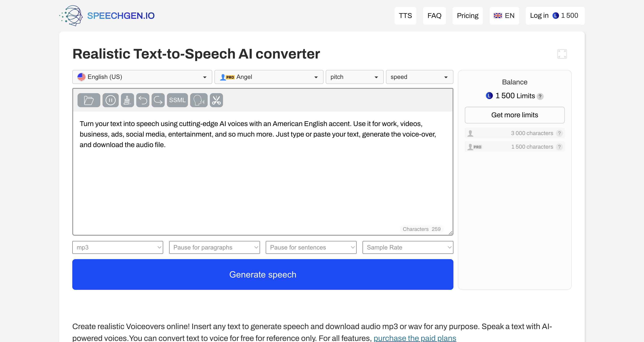Open SSML tags tool
The width and height of the screenshot is (644, 342).
click(x=177, y=100)
